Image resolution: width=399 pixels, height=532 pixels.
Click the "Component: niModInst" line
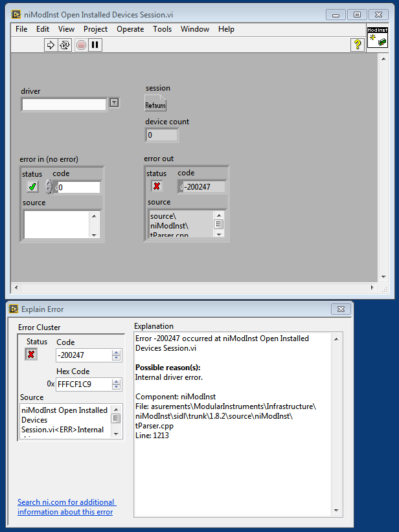pos(176,397)
